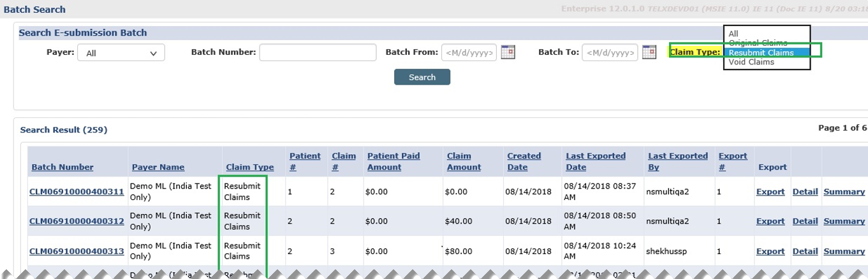The height and width of the screenshot is (279, 868).
Task: Open batch CLM06910000400311 link
Action: [x=77, y=192]
